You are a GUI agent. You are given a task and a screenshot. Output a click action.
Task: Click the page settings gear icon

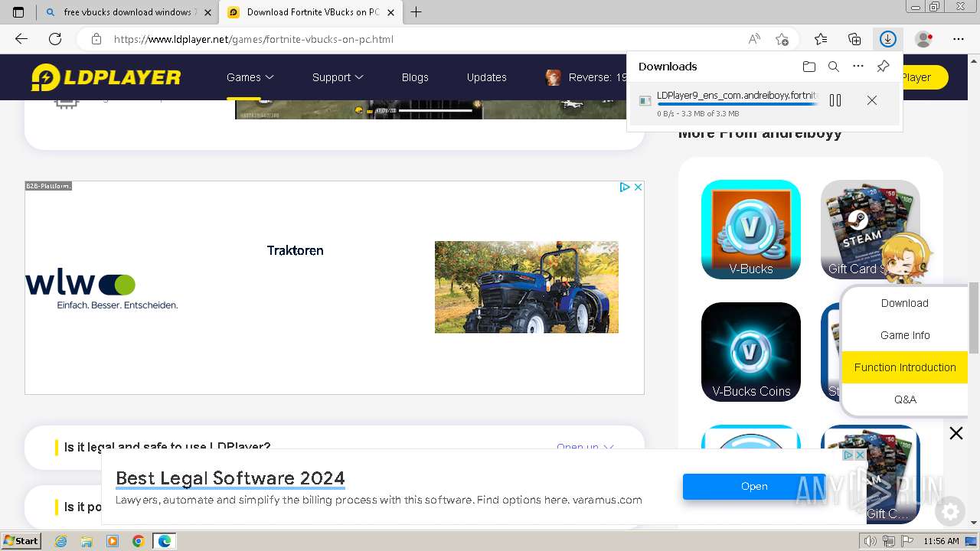point(950,511)
